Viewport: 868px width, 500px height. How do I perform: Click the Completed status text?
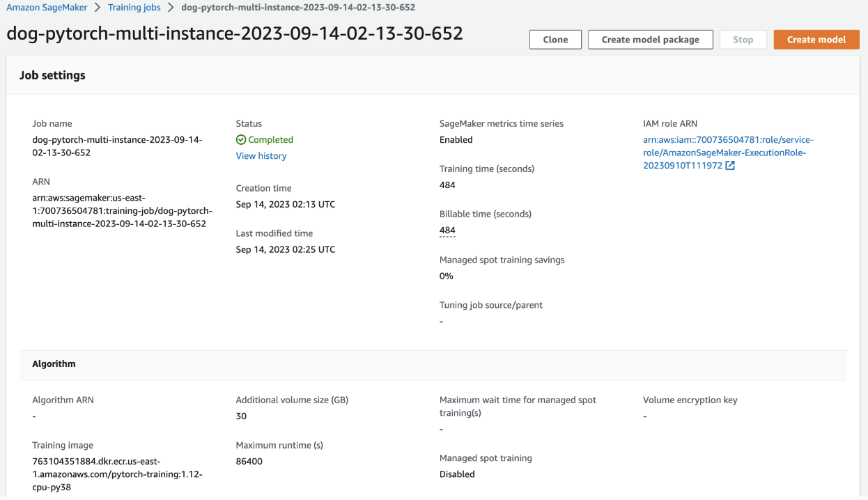(271, 140)
